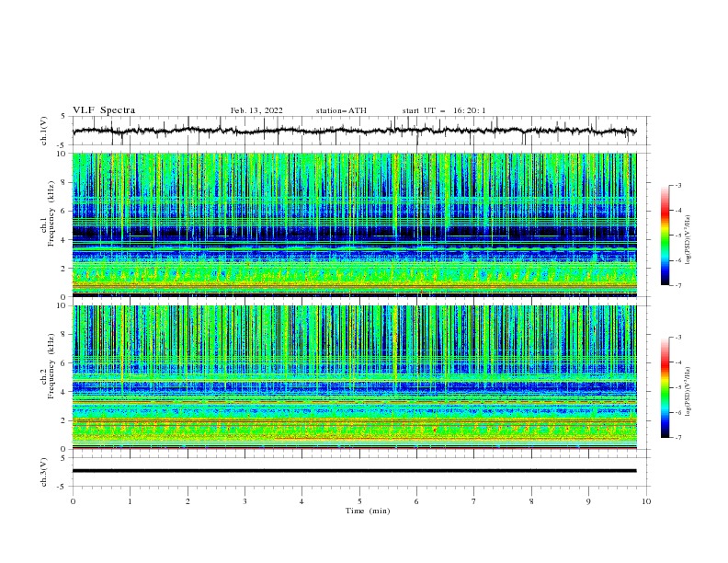Click inside the ch.1 spectrogram panel
Viewport: 728px width, 563px height.
point(354,224)
